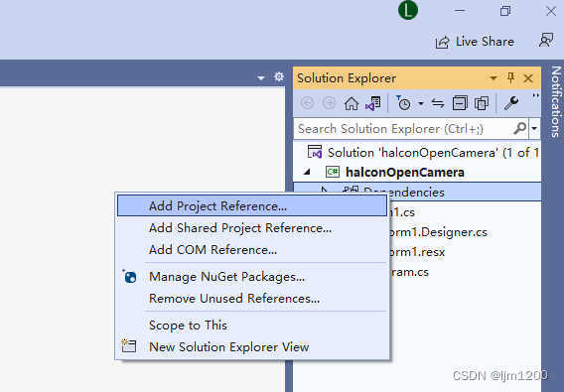Toggle auto hide pin on Solution Explorer

pyautogui.click(x=510, y=77)
